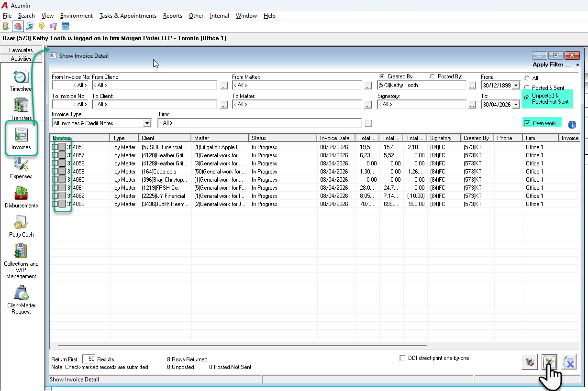Click the From Matter browse ellipsis button
Screen dimensions: 588x391
pyautogui.click(x=368, y=86)
